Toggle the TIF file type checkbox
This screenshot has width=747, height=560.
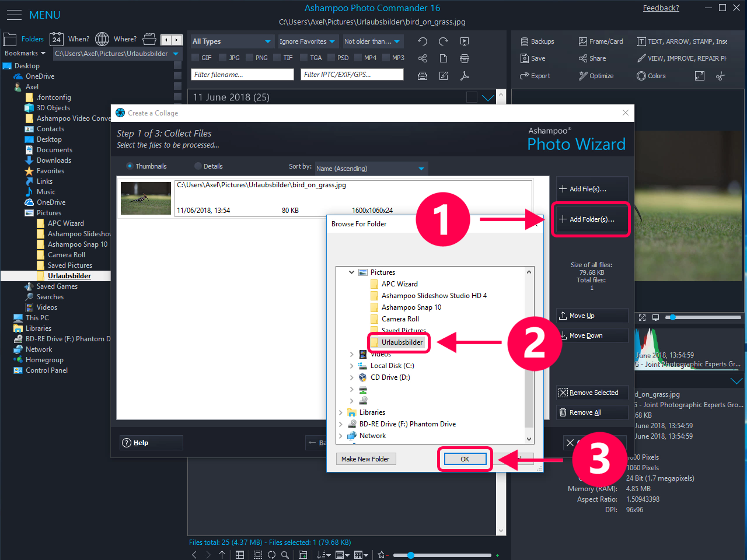coord(277,58)
